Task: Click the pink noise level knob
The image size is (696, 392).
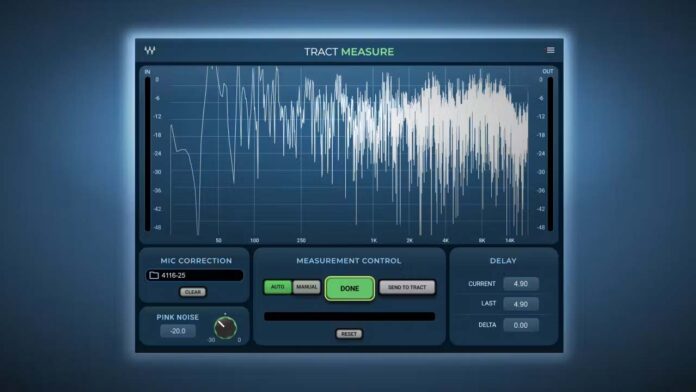Action: 225,328
